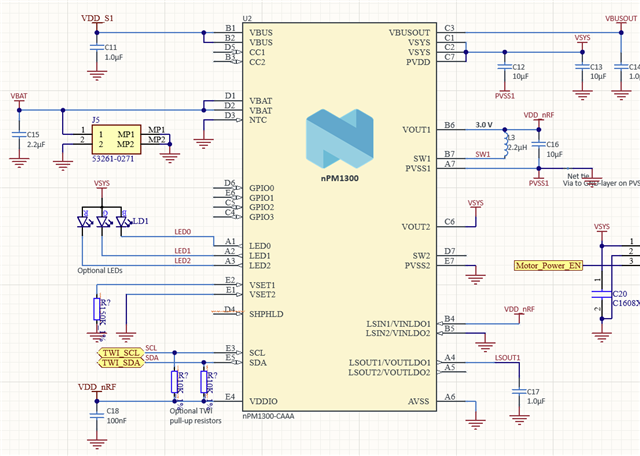Click the SHPHLD pin name
Image resolution: width=640 pixels, height=456 pixels.
point(266,314)
